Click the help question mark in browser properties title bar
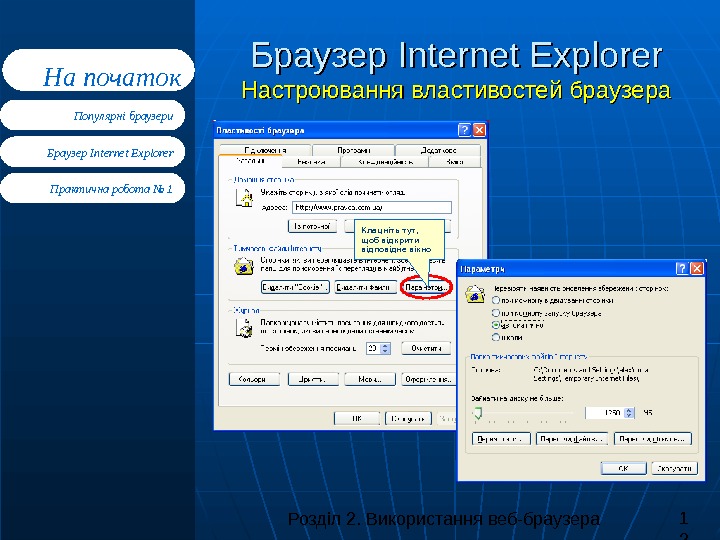 click(x=464, y=130)
